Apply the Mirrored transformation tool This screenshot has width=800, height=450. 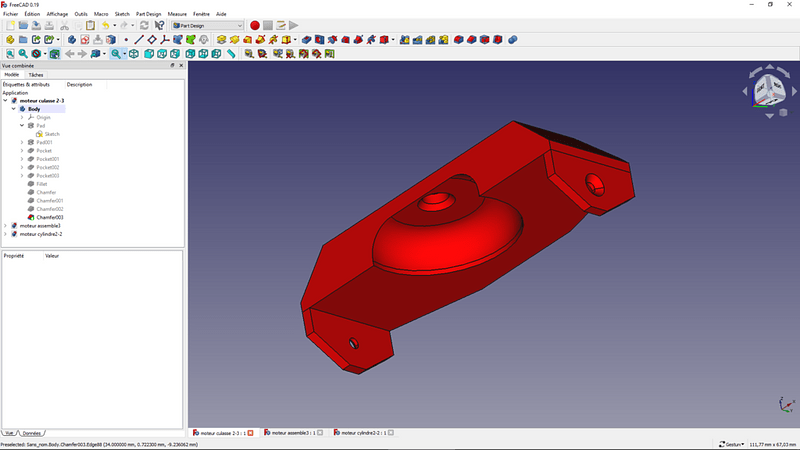[x=405, y=39]
